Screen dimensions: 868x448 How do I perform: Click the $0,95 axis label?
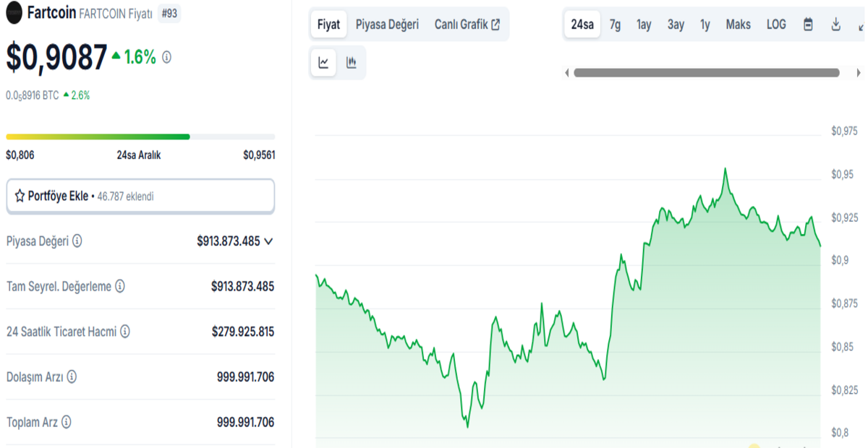[842, 174]
